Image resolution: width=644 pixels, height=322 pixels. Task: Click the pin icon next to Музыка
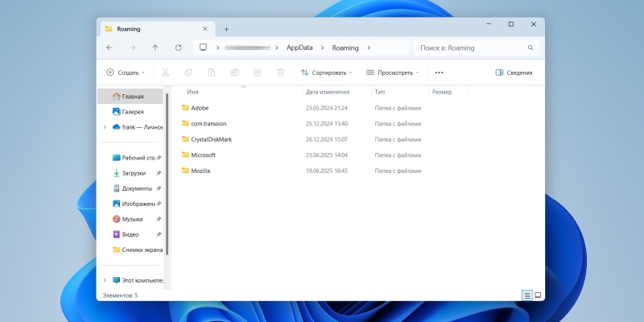tap(159, 219)
